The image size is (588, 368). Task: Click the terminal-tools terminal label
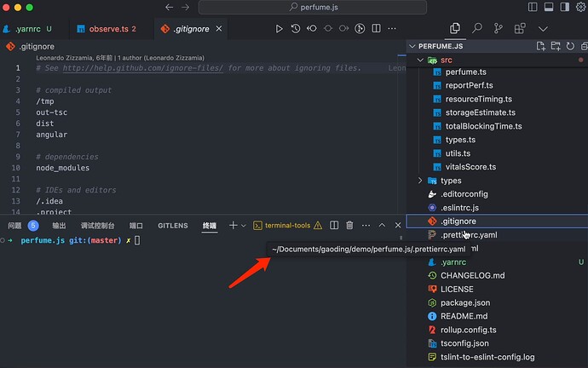[x=287, y=225]
